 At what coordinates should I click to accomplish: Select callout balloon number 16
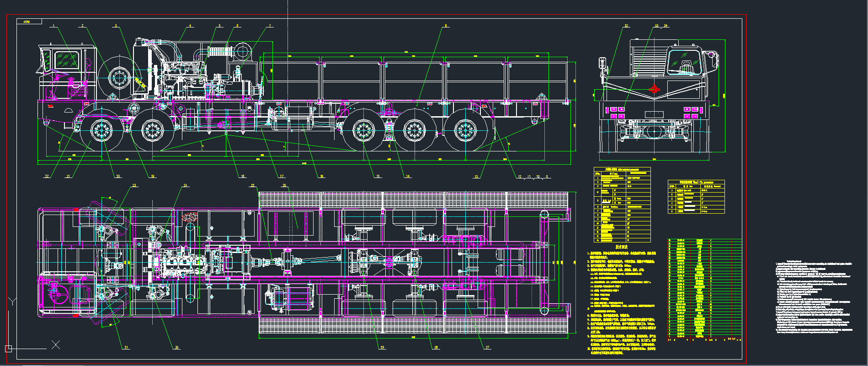(x=322, y=176)
